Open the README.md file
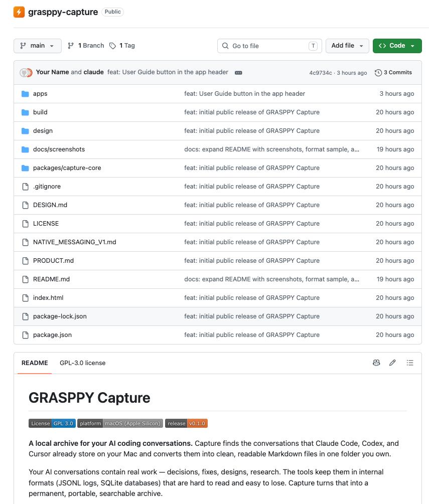The height and width of the screenshot is (504, 429). tap(52, 279)
